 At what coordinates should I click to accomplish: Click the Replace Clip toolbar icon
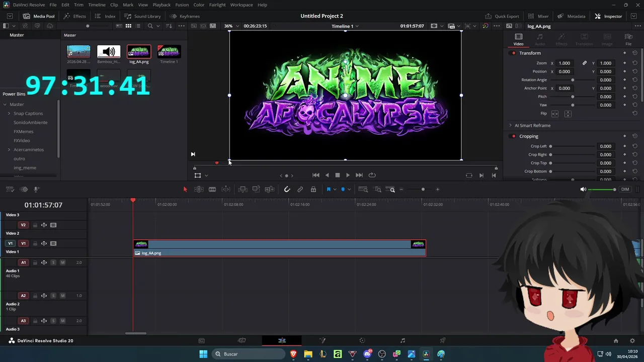pyautogui.click(x=270, y=190)
